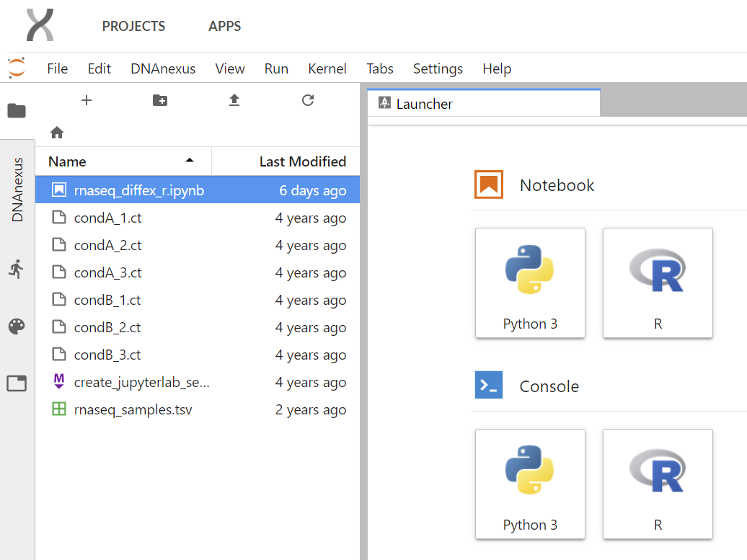The height and width of the screenshot is (560, 747).
Task: Launch an R notebook
Action: point(658,283)
